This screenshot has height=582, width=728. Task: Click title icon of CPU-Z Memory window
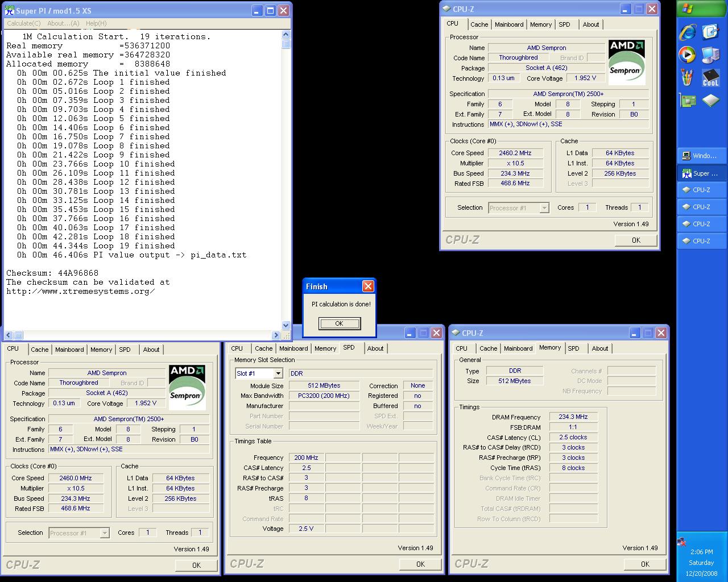(456, 333)
